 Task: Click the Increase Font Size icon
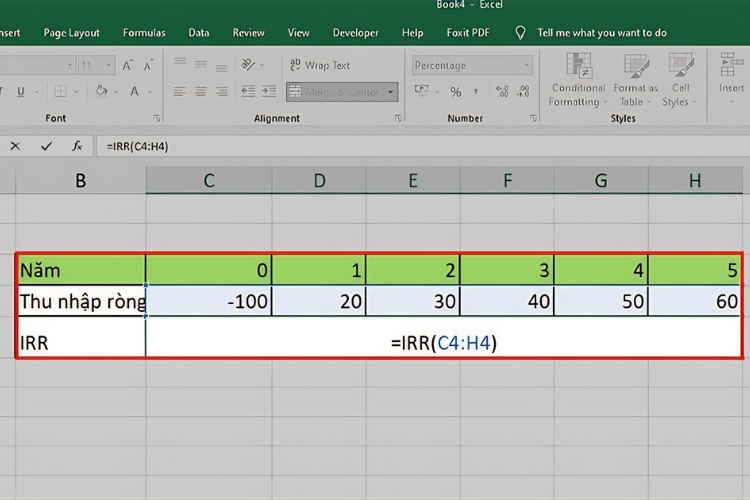127,66
